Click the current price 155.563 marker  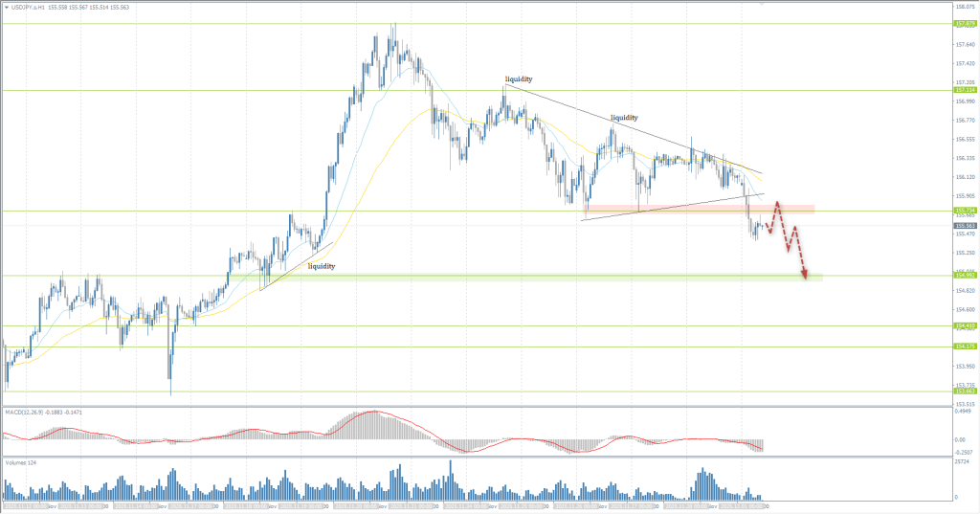(963, 226)
